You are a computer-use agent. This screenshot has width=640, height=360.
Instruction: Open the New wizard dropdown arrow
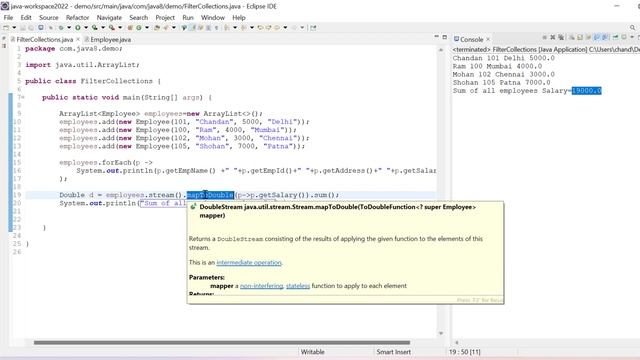click(x=14, y=28)
